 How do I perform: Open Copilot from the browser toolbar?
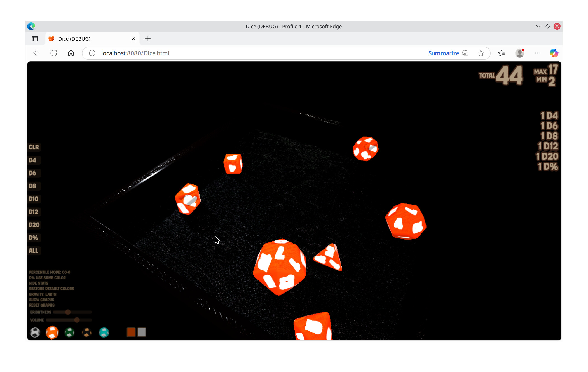(x=554, y=53)
